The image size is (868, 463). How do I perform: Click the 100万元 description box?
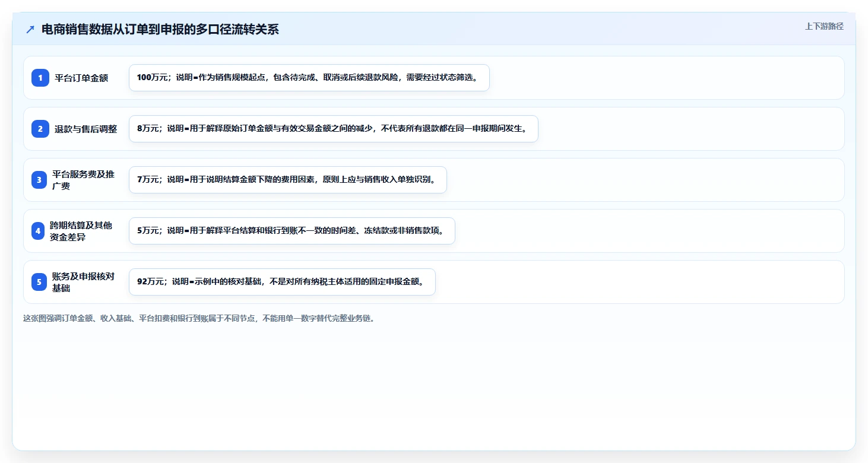click(309, 78)
